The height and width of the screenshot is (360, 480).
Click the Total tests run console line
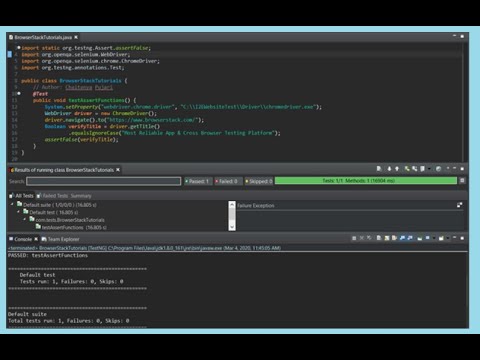69,321
